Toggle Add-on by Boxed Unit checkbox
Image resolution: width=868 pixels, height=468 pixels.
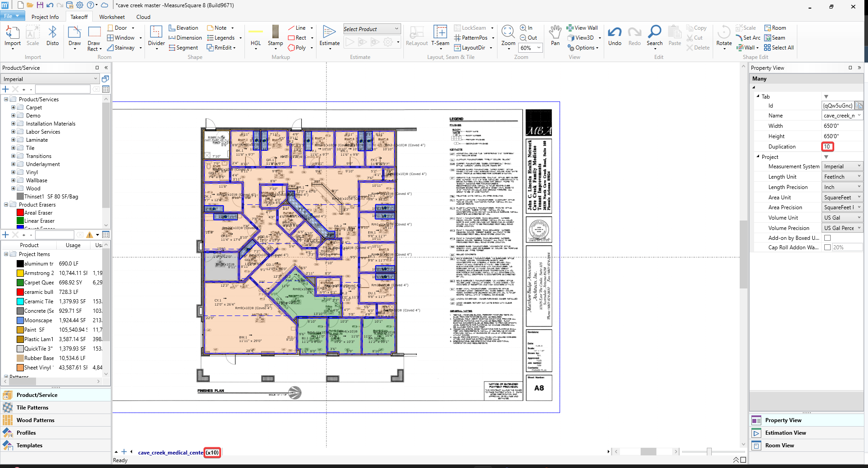coord(827,238)
